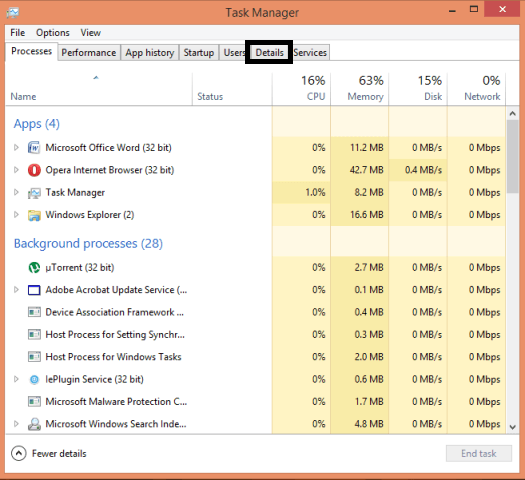Click the scrollbar up arrow
Screen dimensions: 525x480
click(x=512, y=113)
